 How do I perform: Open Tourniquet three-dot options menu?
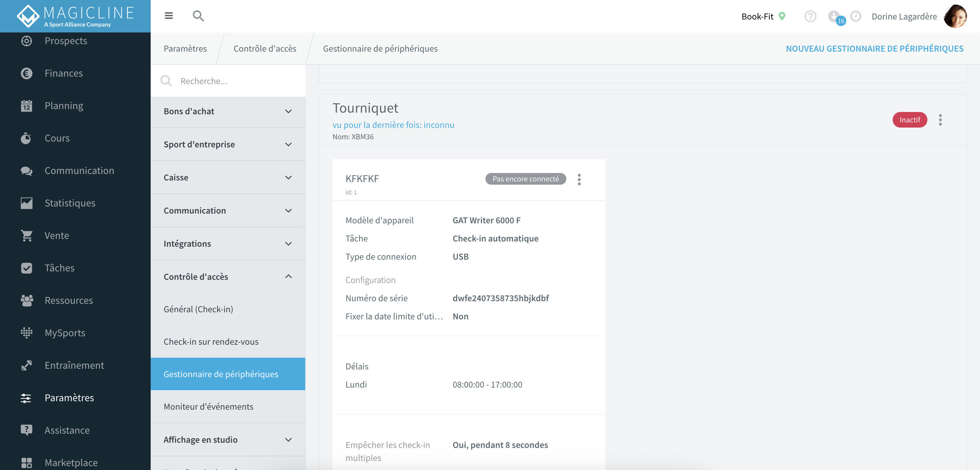tap(940, 120)
